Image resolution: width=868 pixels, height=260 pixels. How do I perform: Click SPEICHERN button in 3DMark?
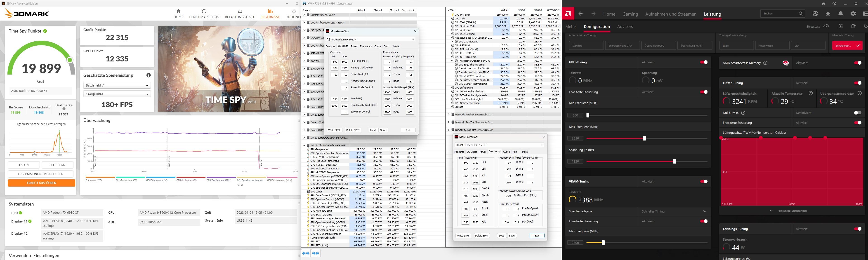(x=57, y=165)
